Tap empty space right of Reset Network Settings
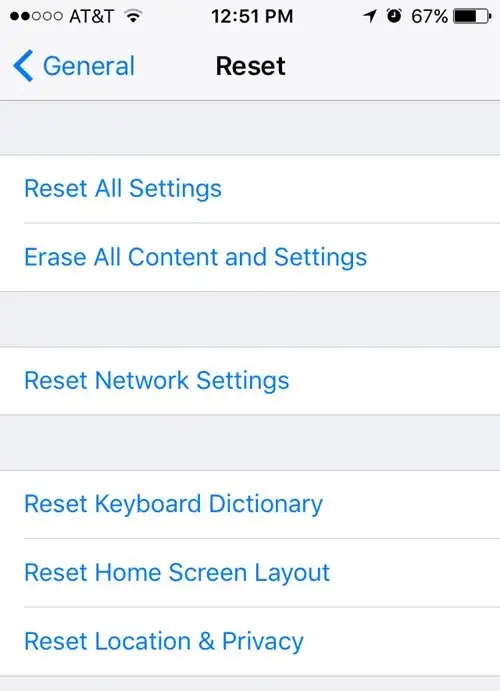 coord(394,381)
